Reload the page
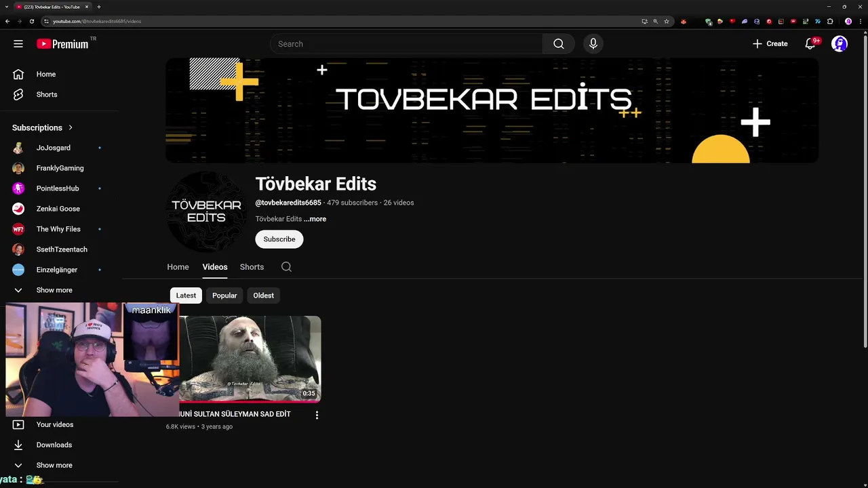Screen dimensions: 868x488 [x=31, y=21]
